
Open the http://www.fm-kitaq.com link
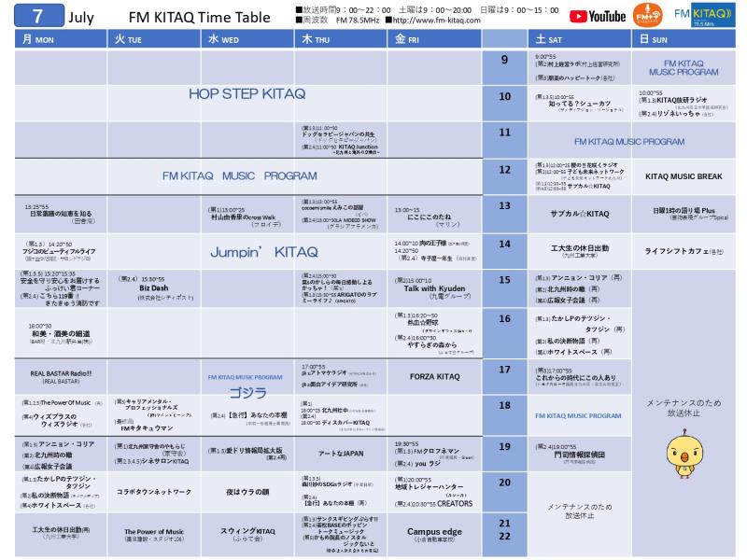[436, 21]
